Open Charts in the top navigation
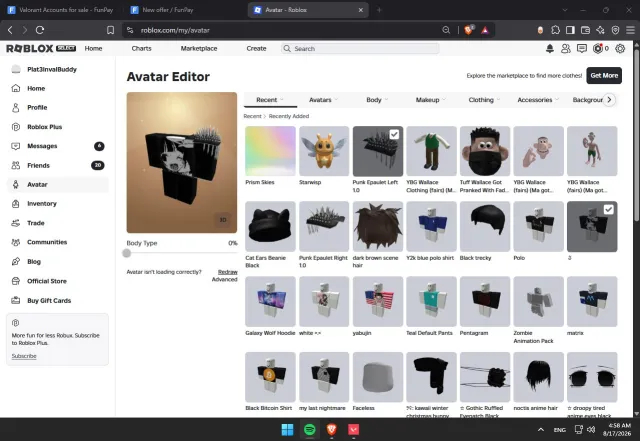Image resolution: width=640 pixels, height=441 pixels. pyautogui.click(x=142, y=49)
